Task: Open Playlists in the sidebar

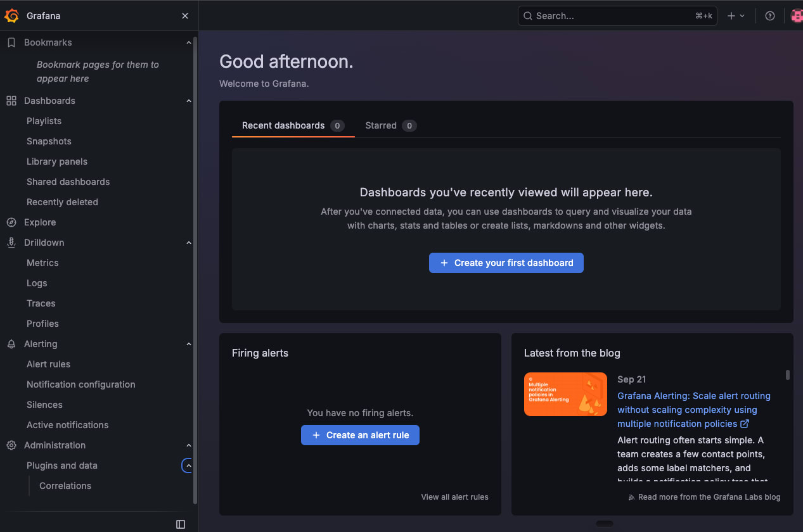Action: (x=44, y=121)
